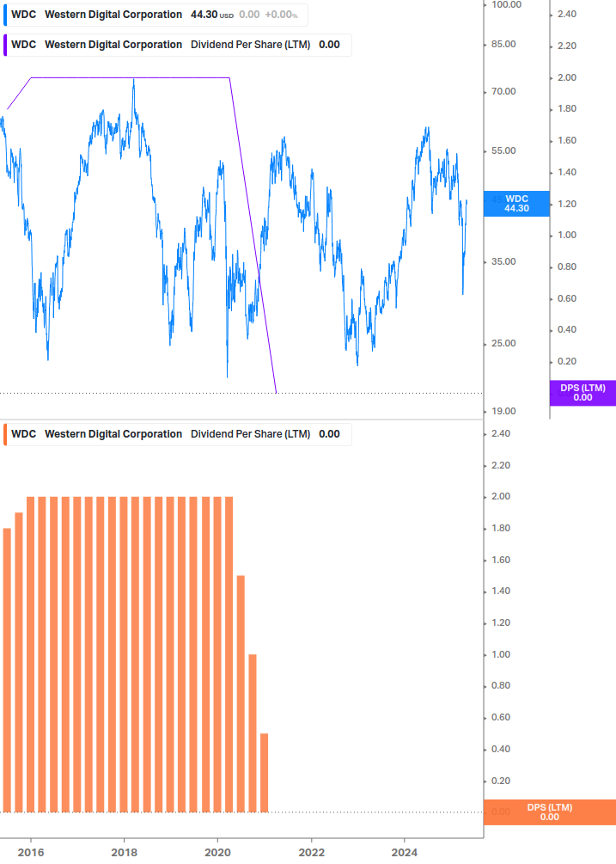The image size is (616, 864).
Task: Click the 1.50 orange dividend bar
Action: 241,694
